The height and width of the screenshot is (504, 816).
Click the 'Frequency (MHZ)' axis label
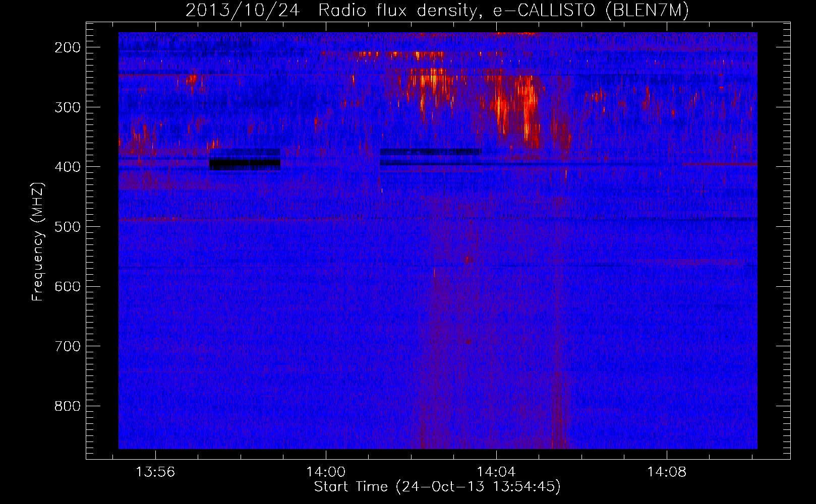[x=38, y=242]
